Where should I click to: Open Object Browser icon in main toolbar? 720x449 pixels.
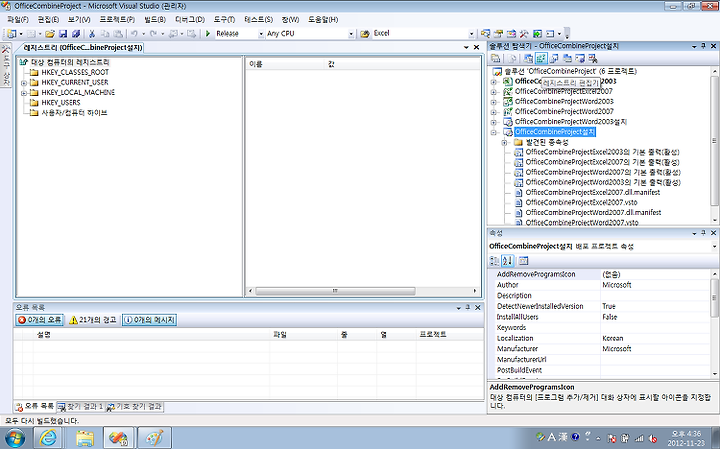click(511, 34)
